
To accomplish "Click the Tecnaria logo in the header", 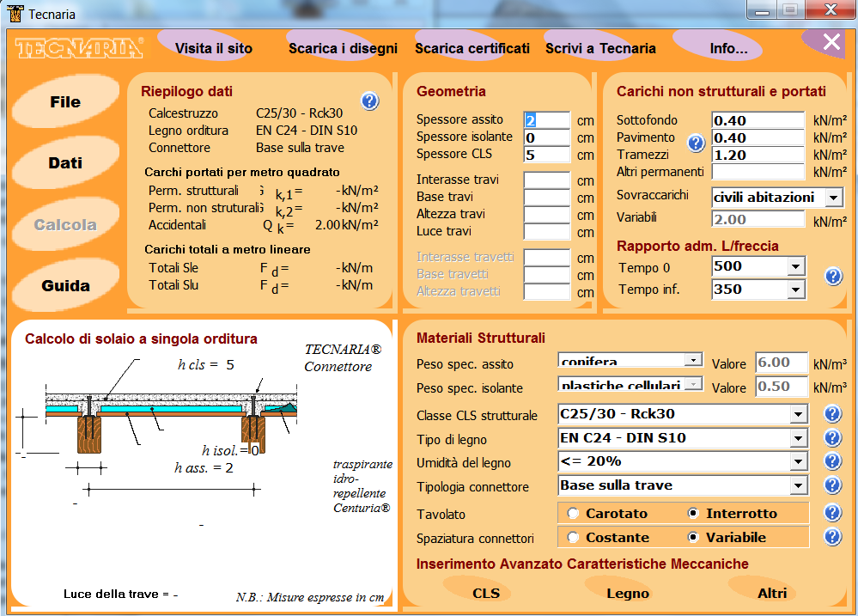I will [x=79, y=48].
